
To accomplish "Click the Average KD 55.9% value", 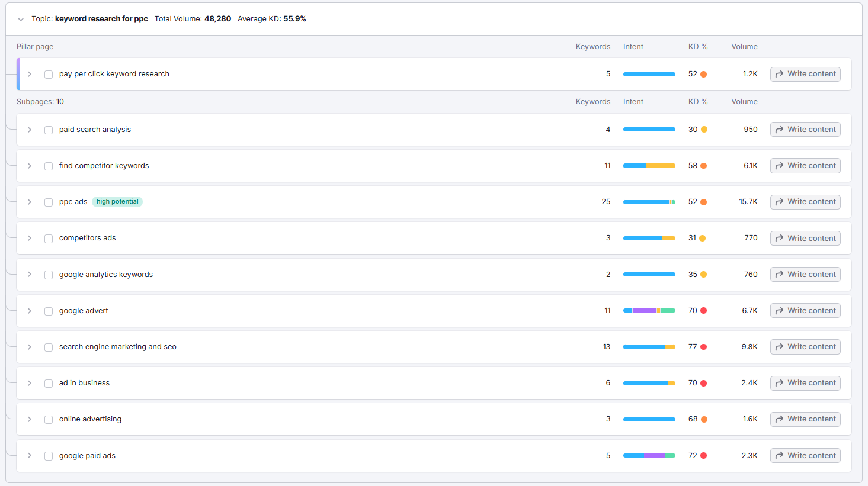I will 294,19.
